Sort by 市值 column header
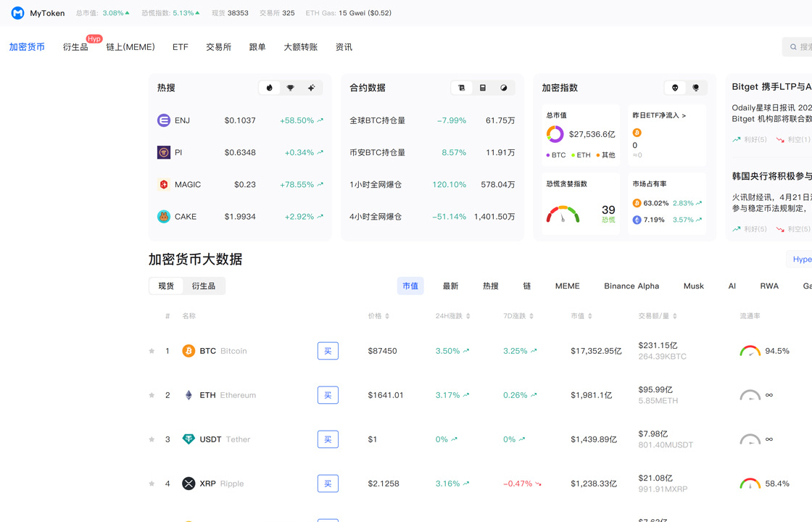The image size is (812, 522). tap(581, 316)
